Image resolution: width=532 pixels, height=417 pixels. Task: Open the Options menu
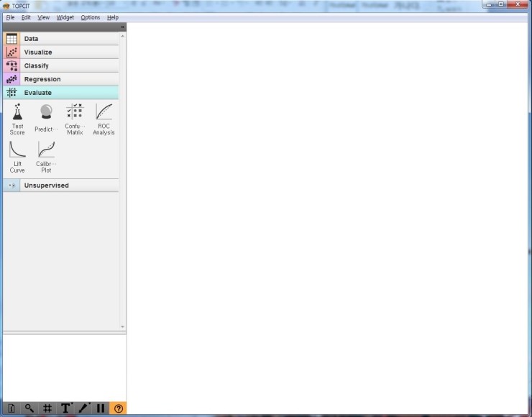pyautogui.click(x=91, y=17)
